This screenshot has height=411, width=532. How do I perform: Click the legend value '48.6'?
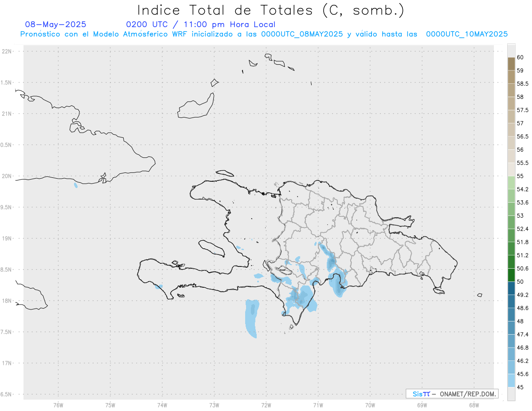523,308
